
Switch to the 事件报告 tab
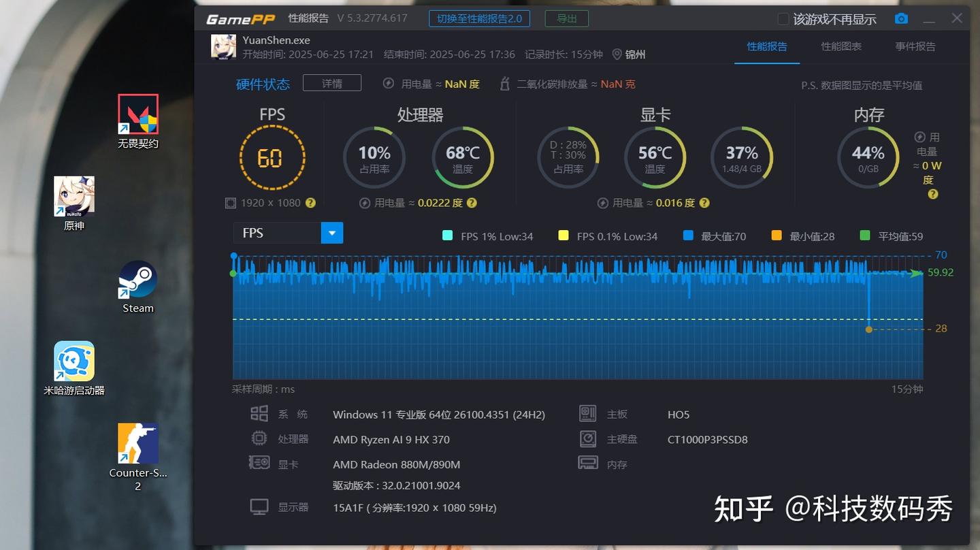tap(914, 46)
